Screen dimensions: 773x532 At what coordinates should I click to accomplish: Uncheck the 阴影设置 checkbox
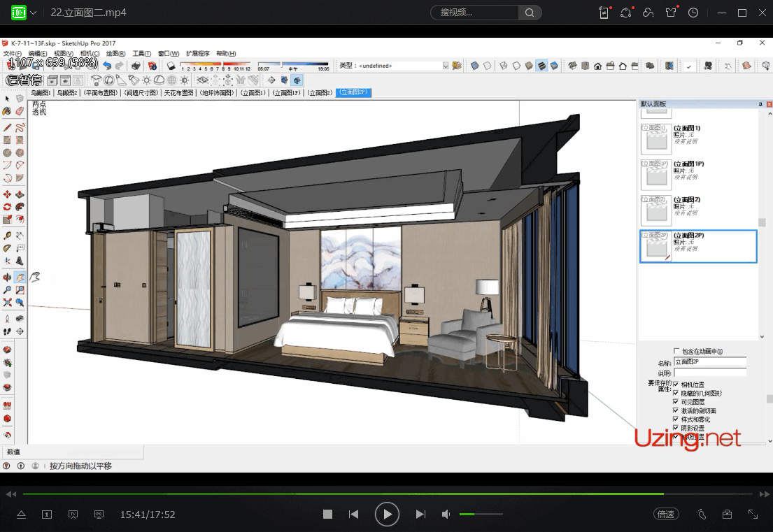(676, 428)
